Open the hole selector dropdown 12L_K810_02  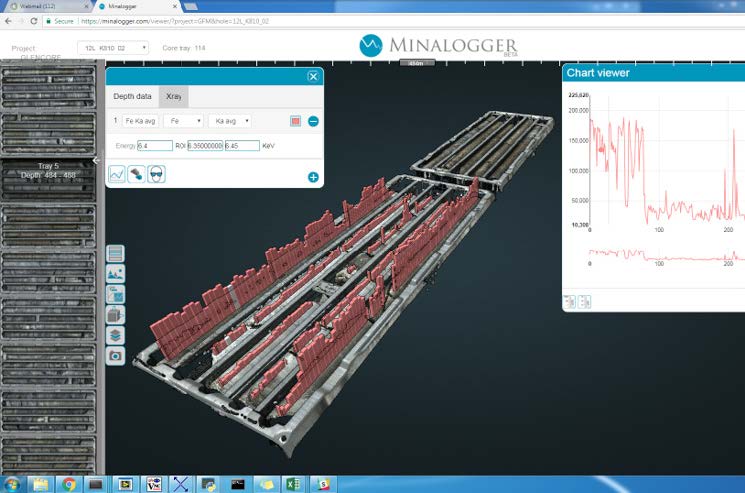[113, 48]
